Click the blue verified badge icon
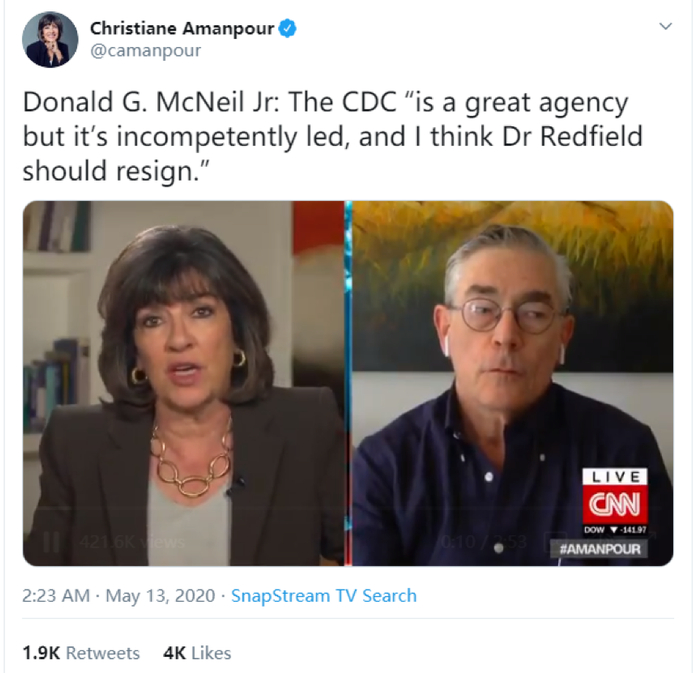Screen dimensions: 700x673 click(288, 29)
